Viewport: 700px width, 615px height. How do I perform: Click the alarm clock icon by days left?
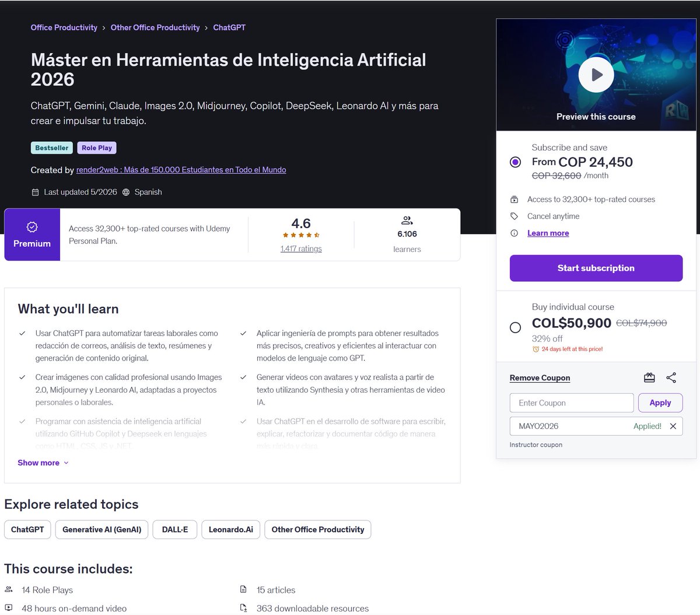535,349
